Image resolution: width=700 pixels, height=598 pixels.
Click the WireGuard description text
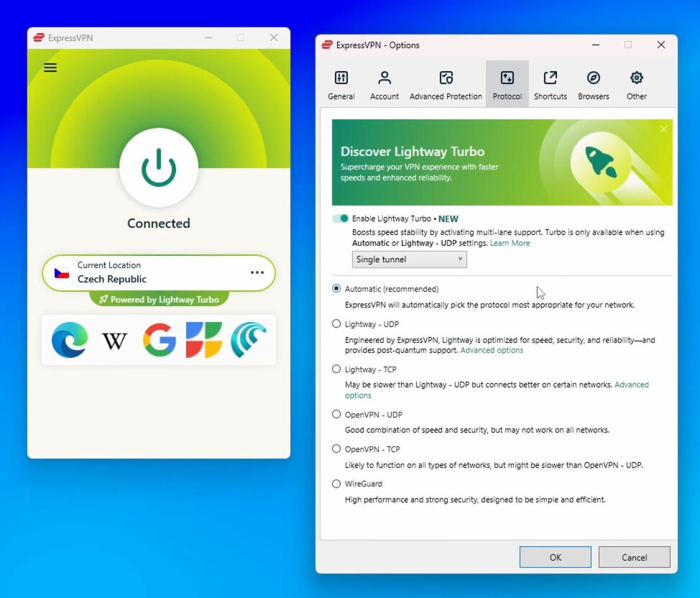coord(475,500)
